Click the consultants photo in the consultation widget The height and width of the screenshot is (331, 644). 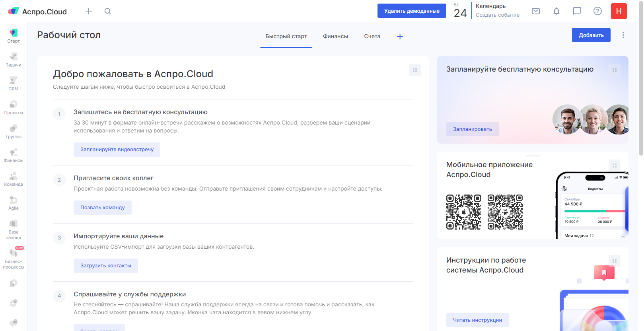[x=590, y=119]
